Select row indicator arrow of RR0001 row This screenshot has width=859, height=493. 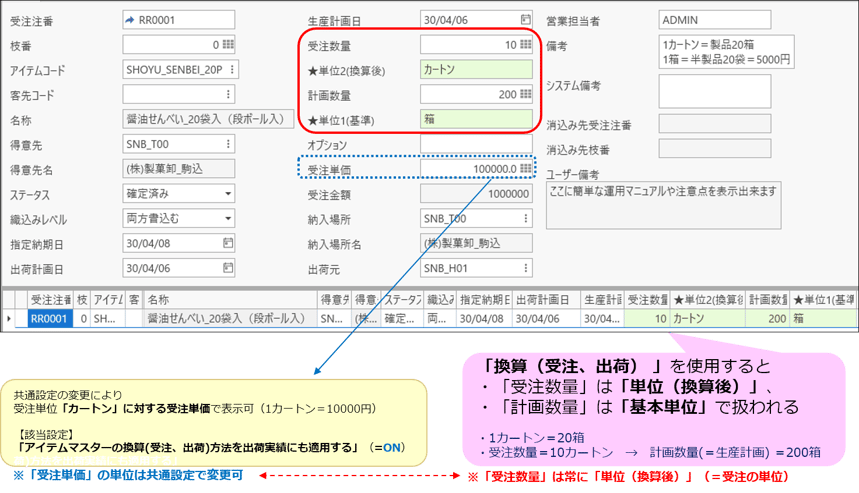tap(9, 318)
